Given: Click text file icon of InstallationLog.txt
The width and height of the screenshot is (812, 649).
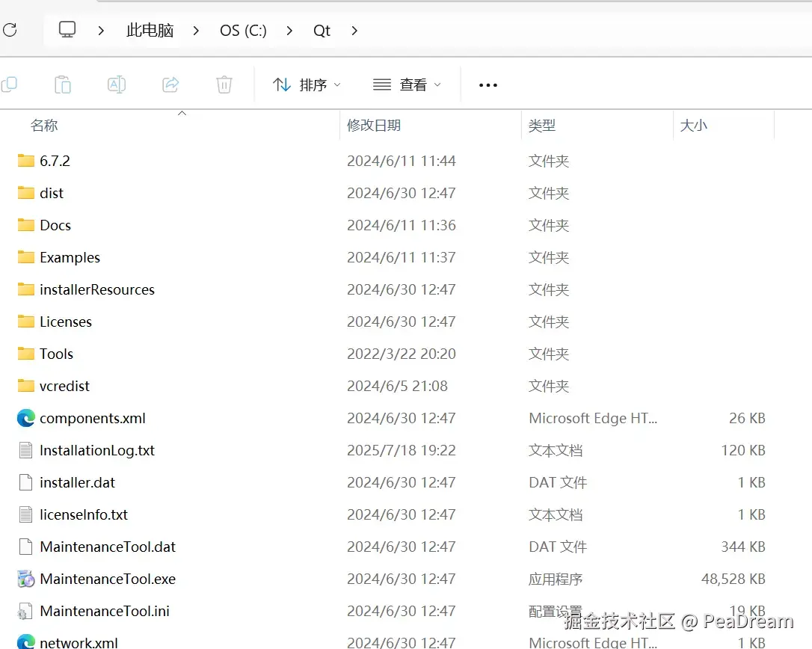Looking at the screenshot, I should [26, 450].
